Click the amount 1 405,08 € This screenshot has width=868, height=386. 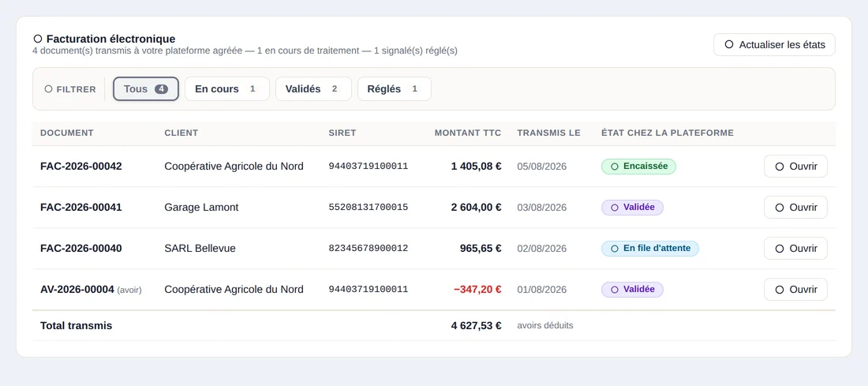[x=476, y=166]
